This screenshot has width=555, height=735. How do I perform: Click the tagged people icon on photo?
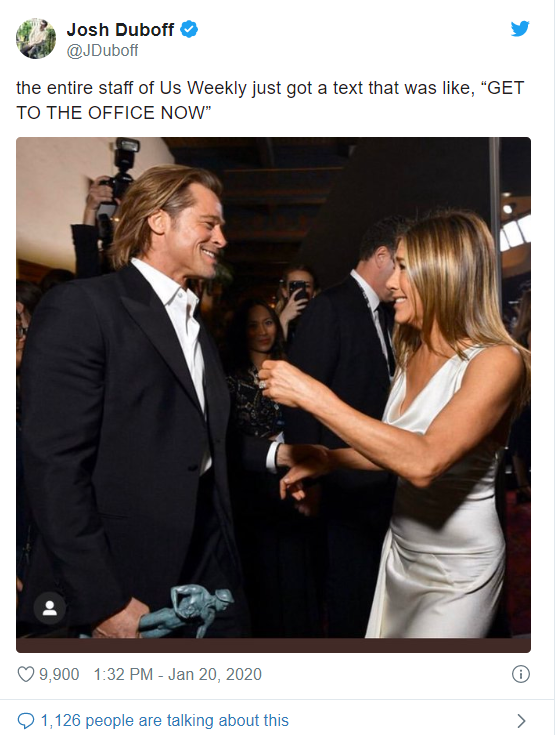pos(49,608)
